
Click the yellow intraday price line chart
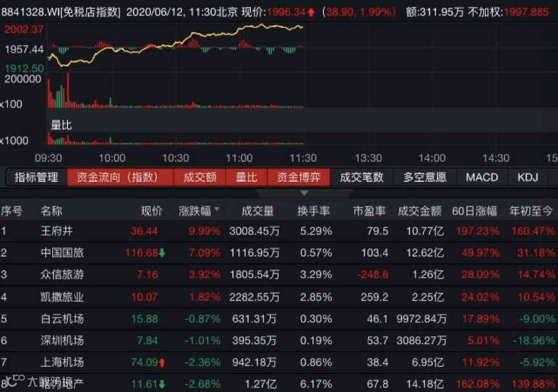pos(176,44)
